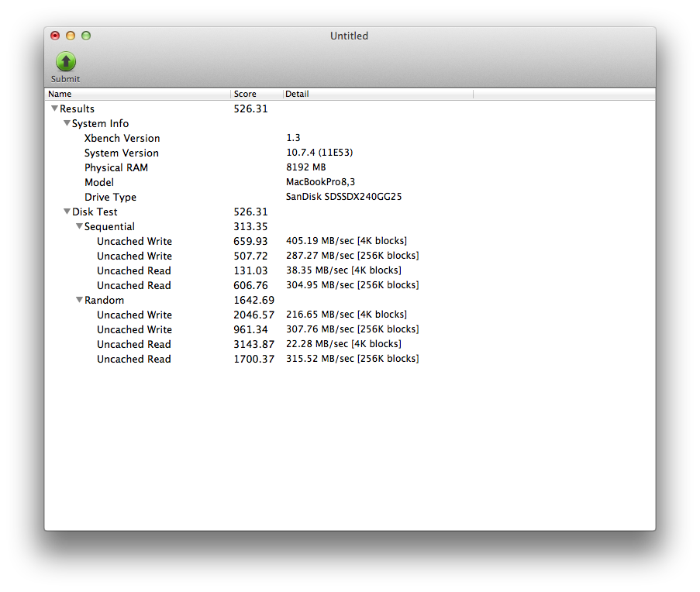The image size is (700, 592).
Task: Click the Sequential score 313.35
Action: 250,226
